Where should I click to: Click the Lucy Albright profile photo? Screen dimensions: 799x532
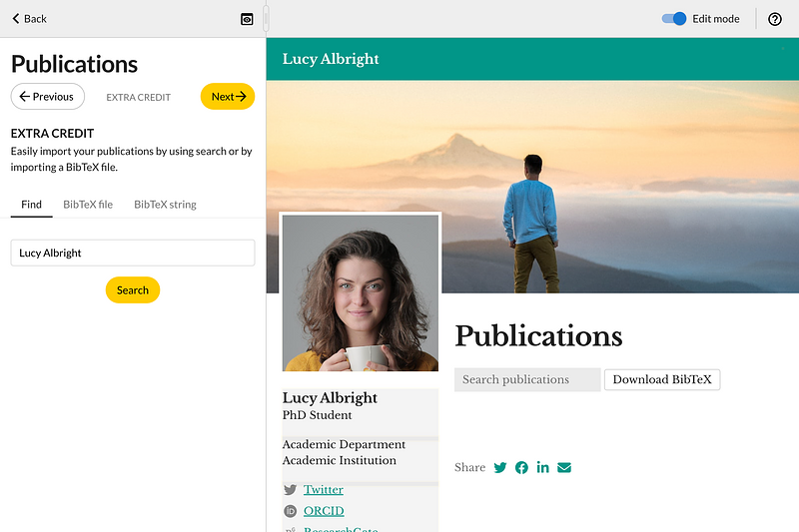click(x=361, y=292)
